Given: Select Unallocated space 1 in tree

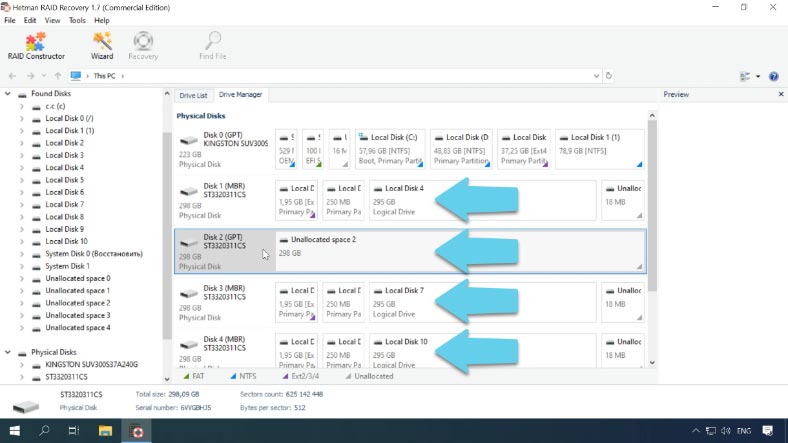Looking at the screenshot, I should tap(78, 291).
